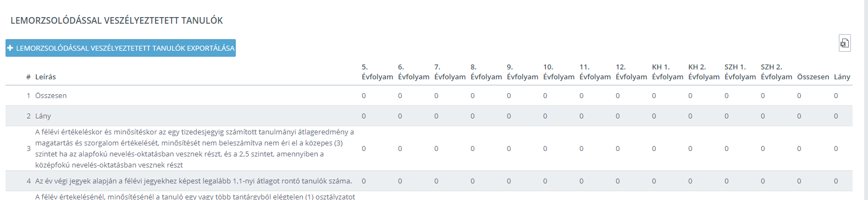This screenshot has height=200, width=868.
Task: Click the vertical scrollbar at right edge
Action: coord(866,100)
